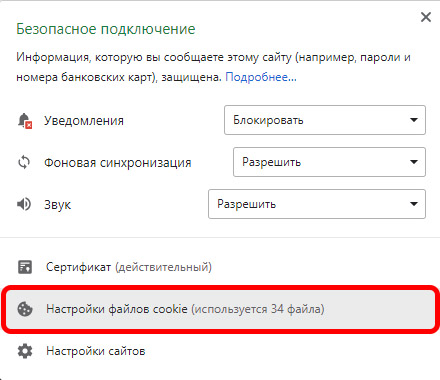Open the Уведомления permission dropdown
440x380 pixels.
pyautogui.click(x=325, y=120)
